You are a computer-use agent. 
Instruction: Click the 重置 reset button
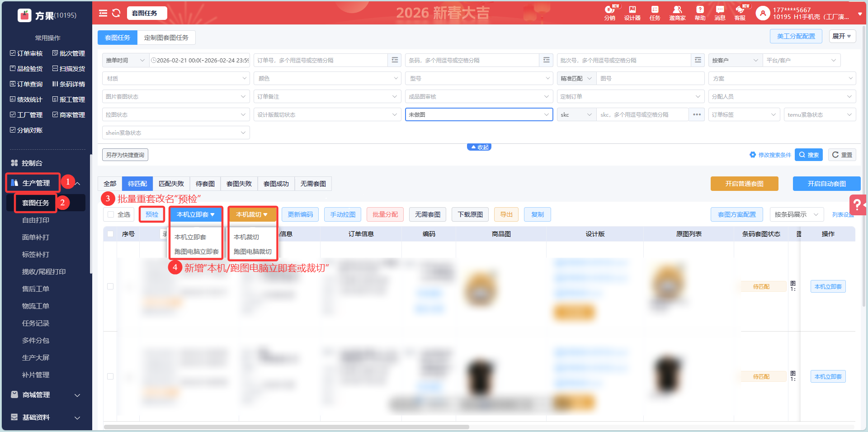[x=842, y=155]
